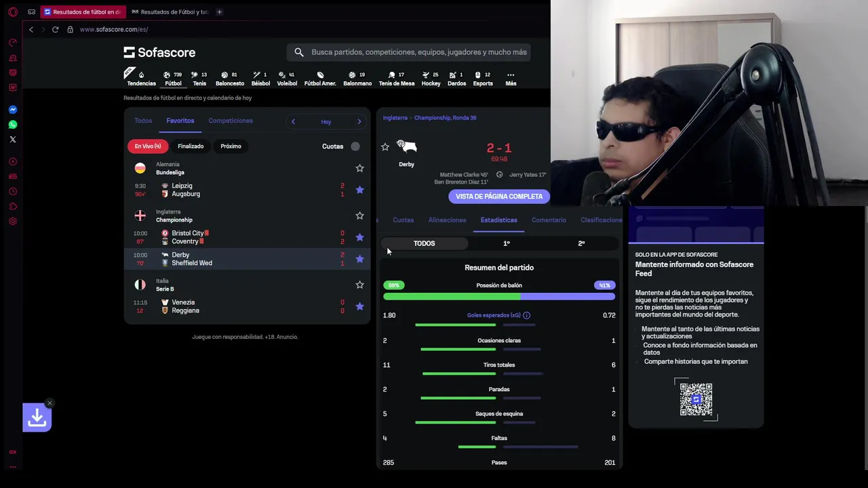
Task: Click the address bar URL
Action: tap(114, 29)
